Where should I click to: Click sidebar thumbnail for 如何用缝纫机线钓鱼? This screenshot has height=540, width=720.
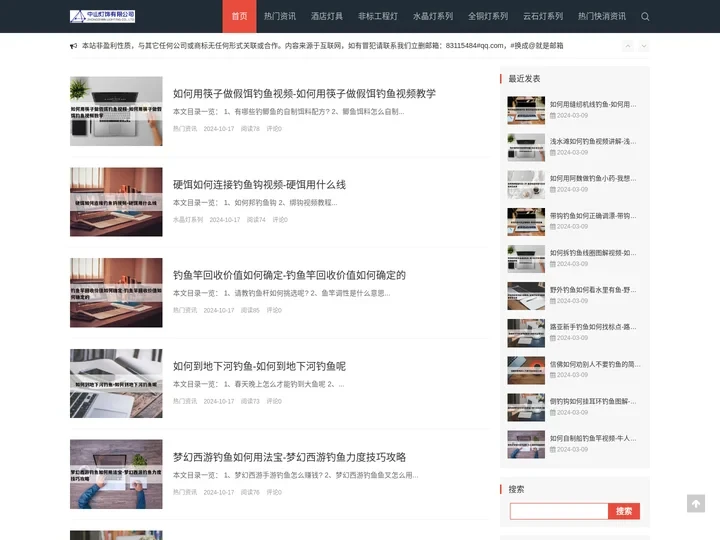[x=526, y=110]
